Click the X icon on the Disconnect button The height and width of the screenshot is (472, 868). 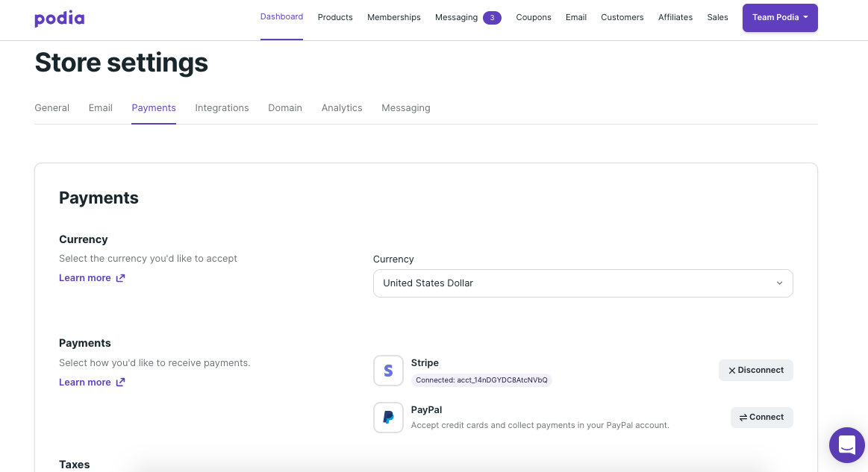731,370
